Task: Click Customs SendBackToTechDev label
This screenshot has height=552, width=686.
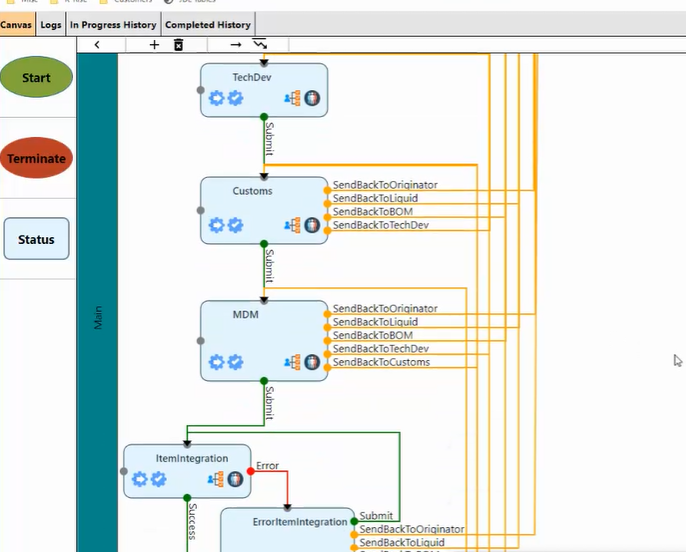Action: [x=381, y=225]
